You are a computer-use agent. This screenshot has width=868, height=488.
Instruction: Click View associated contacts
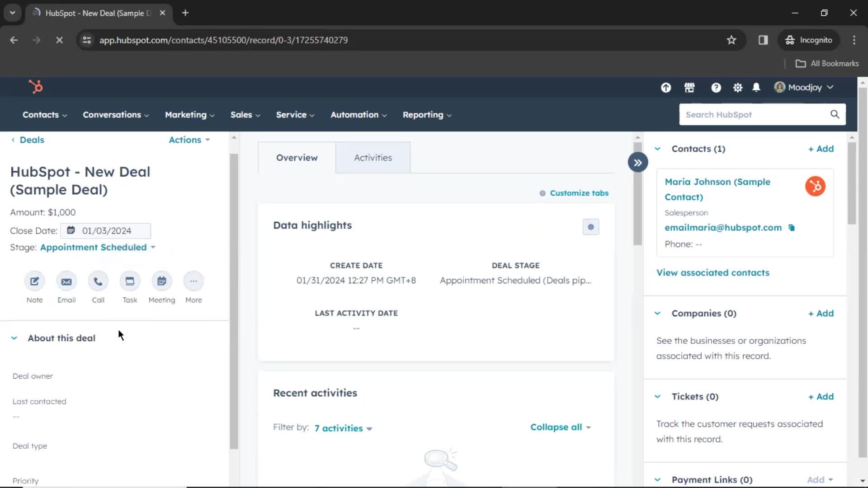[713, 272]
